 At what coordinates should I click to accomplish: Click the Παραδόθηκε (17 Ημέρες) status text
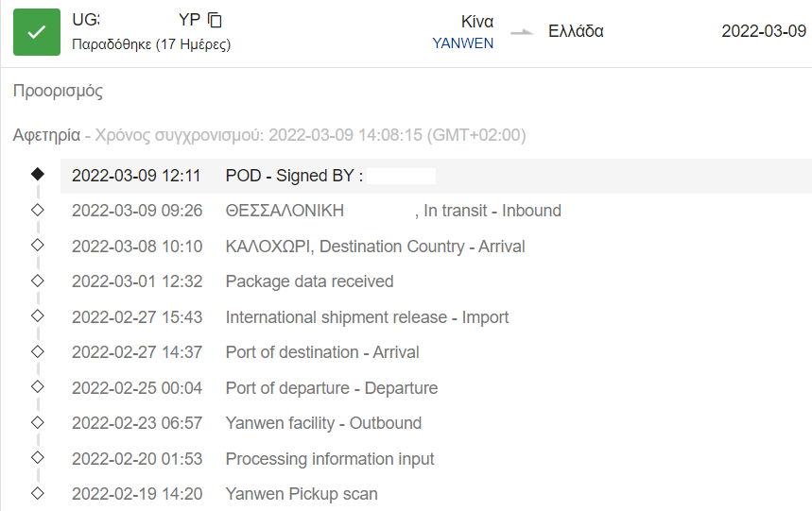point(151,44)
